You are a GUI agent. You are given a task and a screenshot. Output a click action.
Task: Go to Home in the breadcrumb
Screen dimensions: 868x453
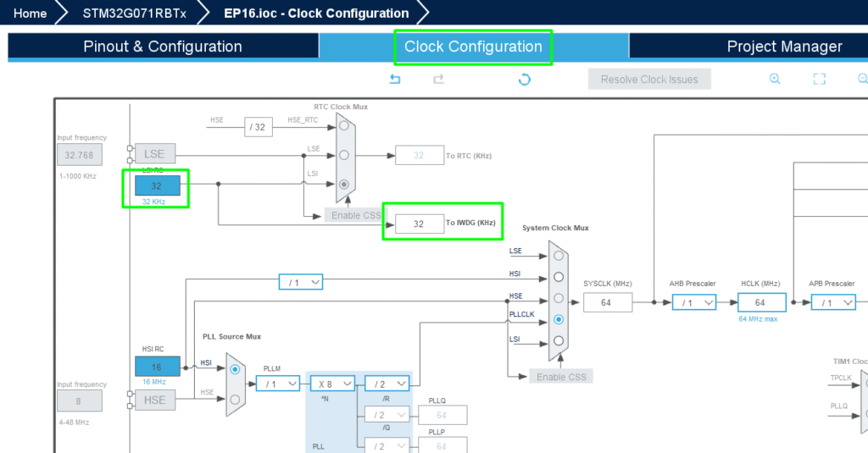coord(31,13)
